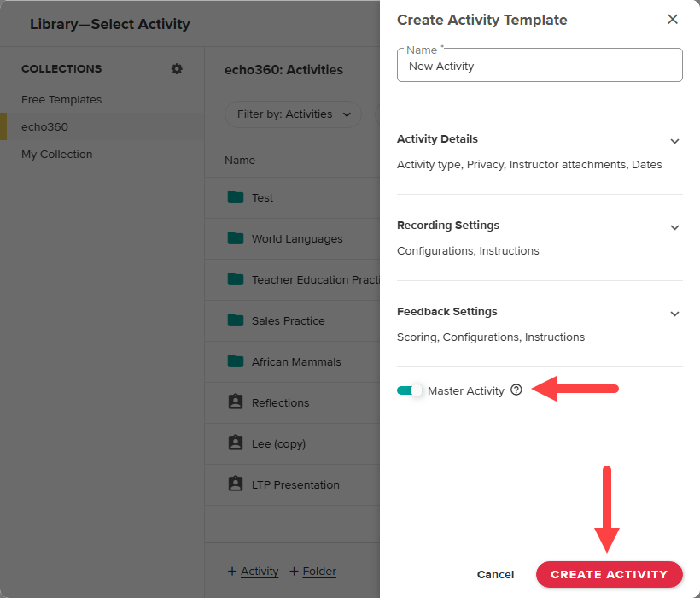700x598 pixels.
Task: Click the activity icon for Lee (copy)
Action: pos(236,443)
